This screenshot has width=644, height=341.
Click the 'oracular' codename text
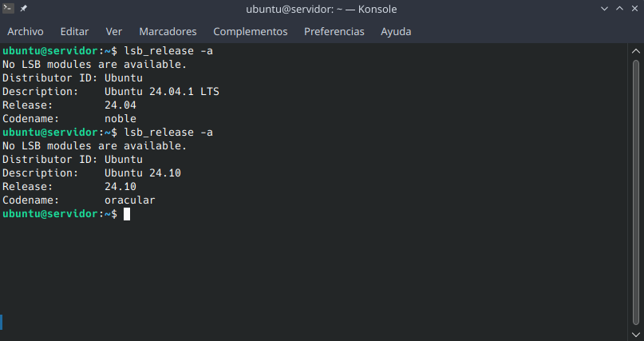point(130,200)
